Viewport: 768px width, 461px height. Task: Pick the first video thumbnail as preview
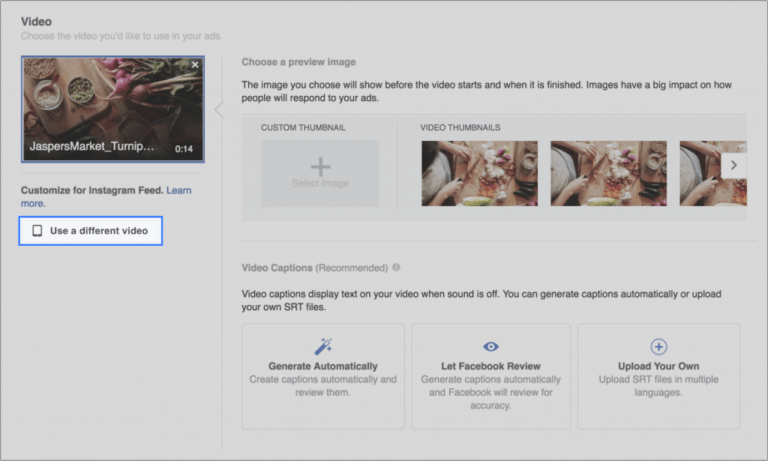pyautogui.click(x=480, y=173)
